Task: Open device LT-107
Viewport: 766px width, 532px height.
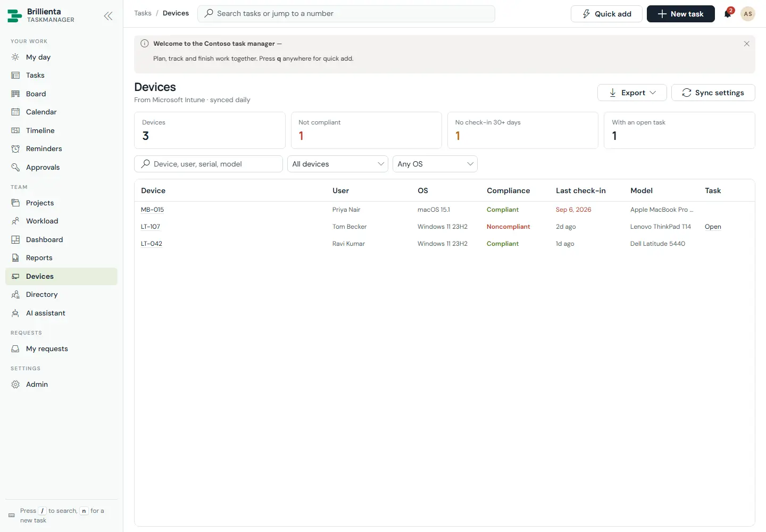Action: pyautogui.click(x=151, y=227)
